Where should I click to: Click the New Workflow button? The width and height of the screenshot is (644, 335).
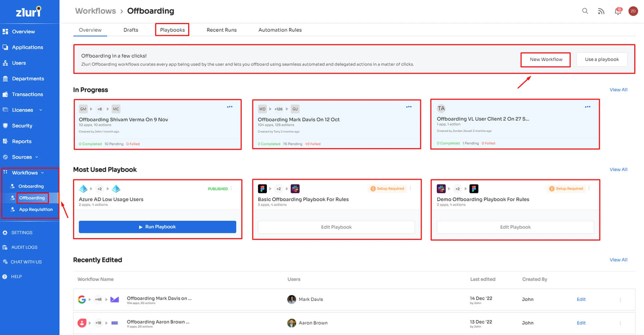tap(546, 59)
